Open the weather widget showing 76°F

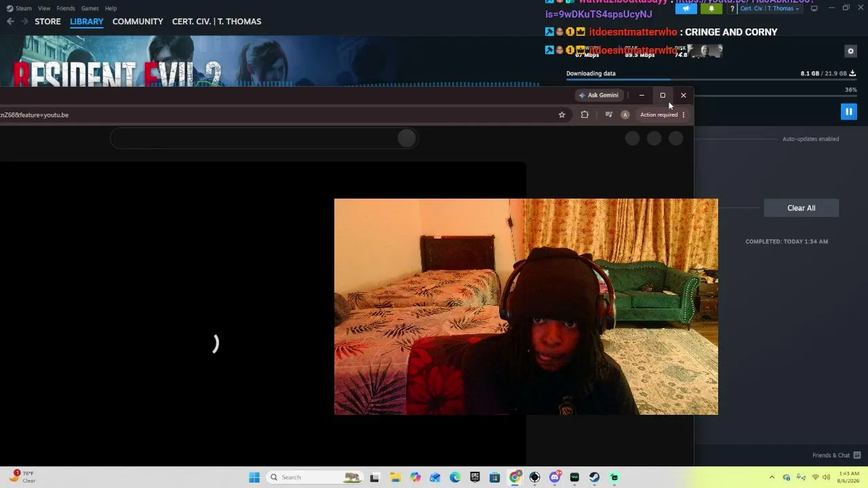click(20, 477)
